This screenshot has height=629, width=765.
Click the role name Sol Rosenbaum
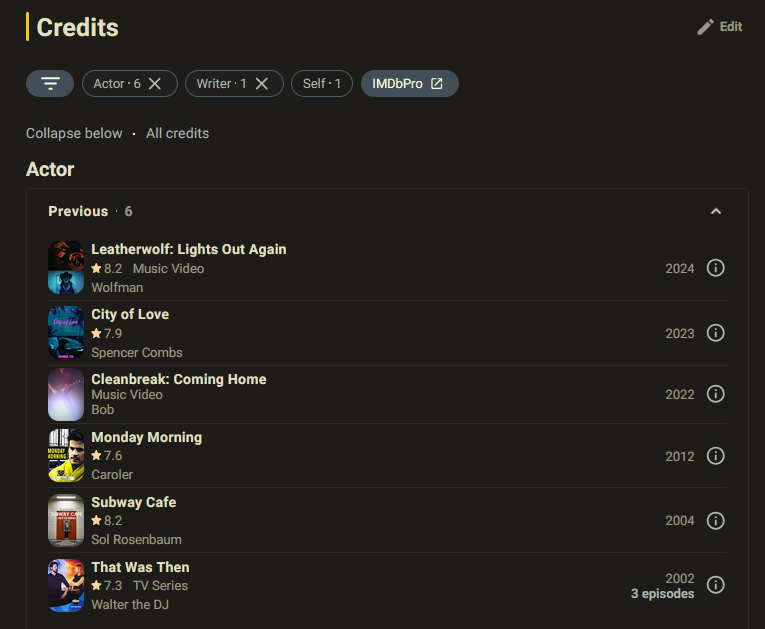coord(136,539)
